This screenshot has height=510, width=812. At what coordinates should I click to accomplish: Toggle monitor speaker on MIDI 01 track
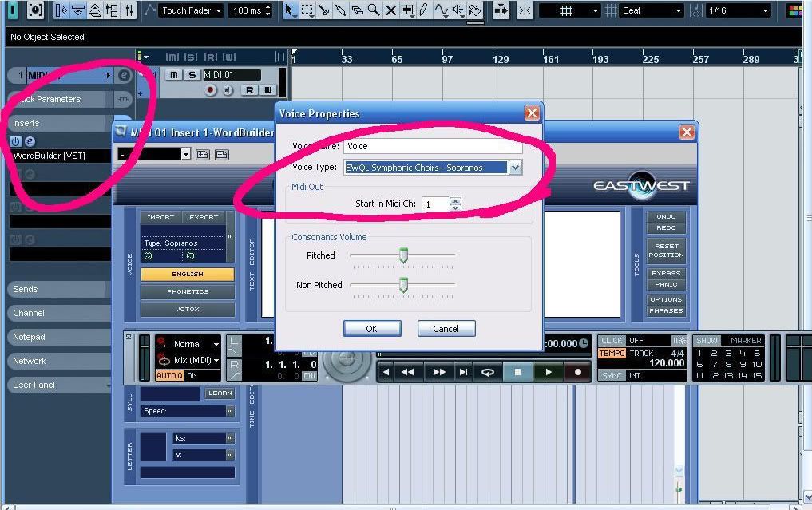click(x=228, y=90)
